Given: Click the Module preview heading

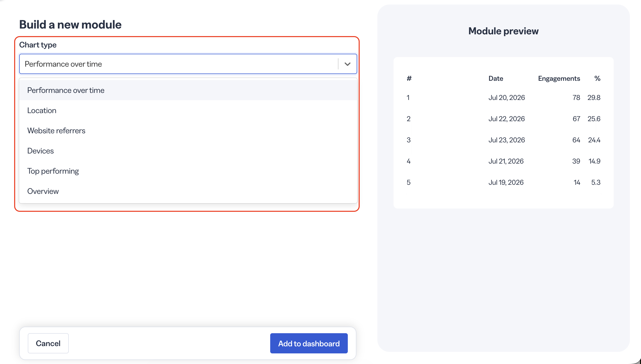Looking at the screenshot, I should 503,31.
